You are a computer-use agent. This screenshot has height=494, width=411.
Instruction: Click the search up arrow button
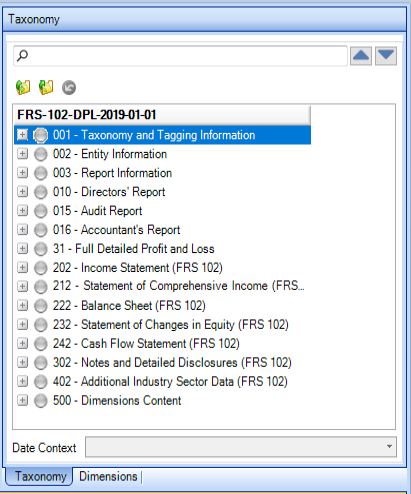tap(361, 56)
